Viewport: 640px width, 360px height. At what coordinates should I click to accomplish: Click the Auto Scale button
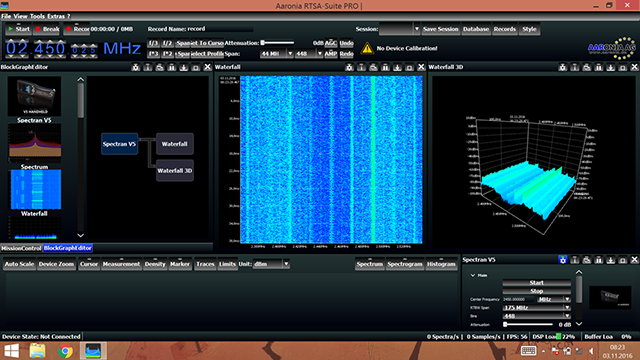click(19, 264)
